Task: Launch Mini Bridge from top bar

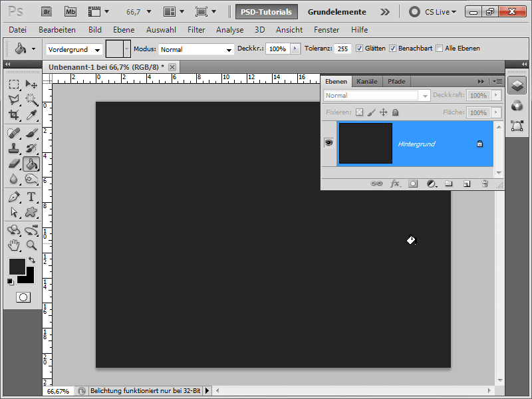Action: point(70,12)
